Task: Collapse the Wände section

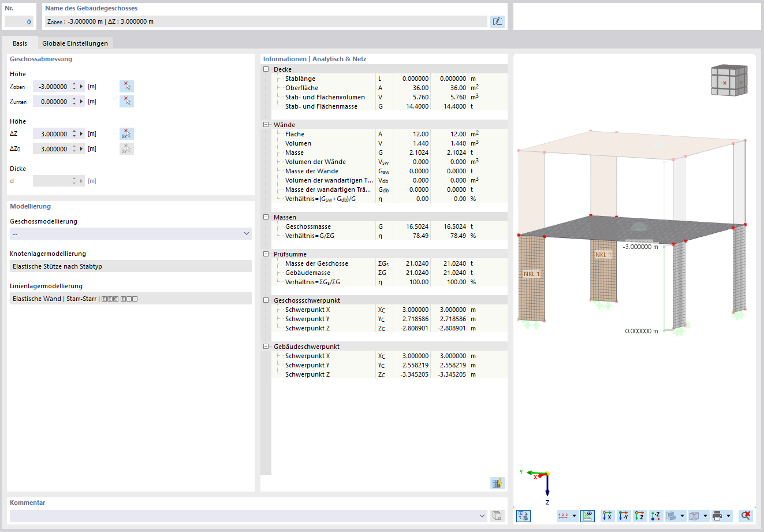Action: [x=266, y=125]
